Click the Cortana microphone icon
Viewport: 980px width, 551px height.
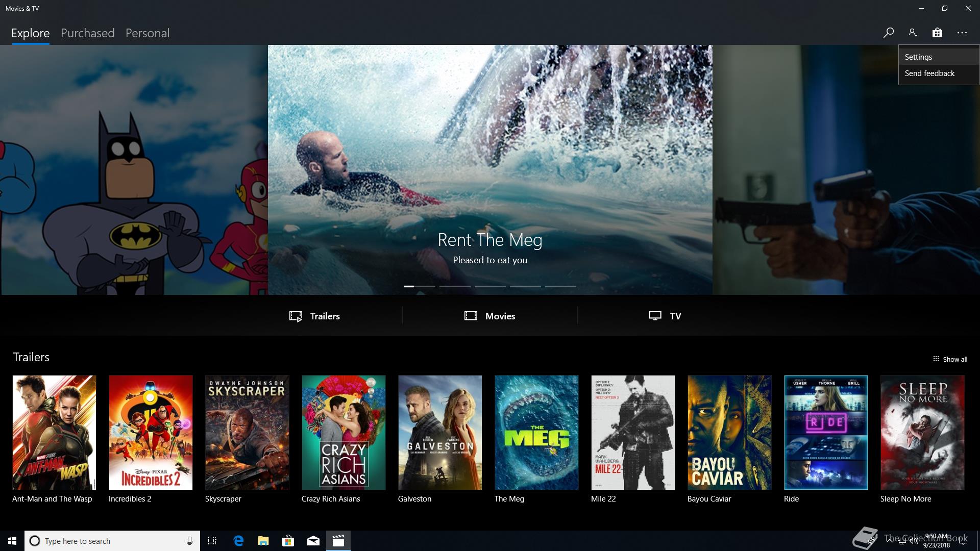189,541
